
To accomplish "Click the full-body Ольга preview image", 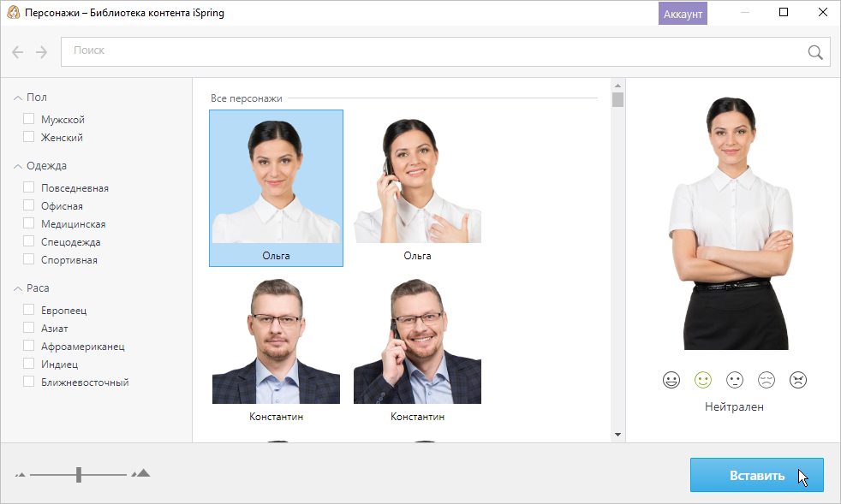I will pyautogui.click(x=731, y=223).
